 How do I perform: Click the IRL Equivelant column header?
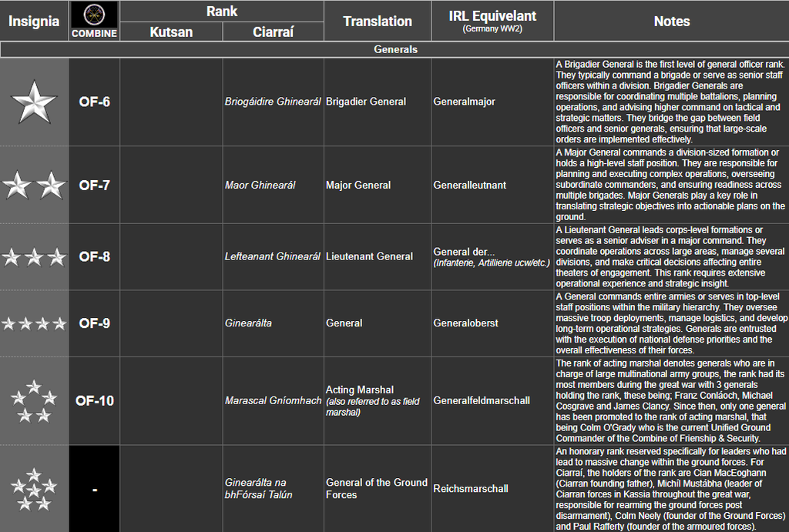pyautogui.click(x=492, y=21)
